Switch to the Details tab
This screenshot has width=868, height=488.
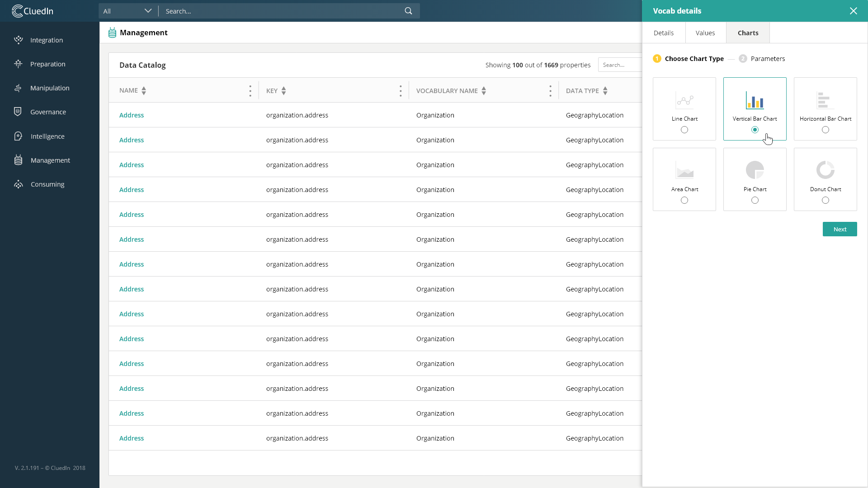[x=664, y=33]
